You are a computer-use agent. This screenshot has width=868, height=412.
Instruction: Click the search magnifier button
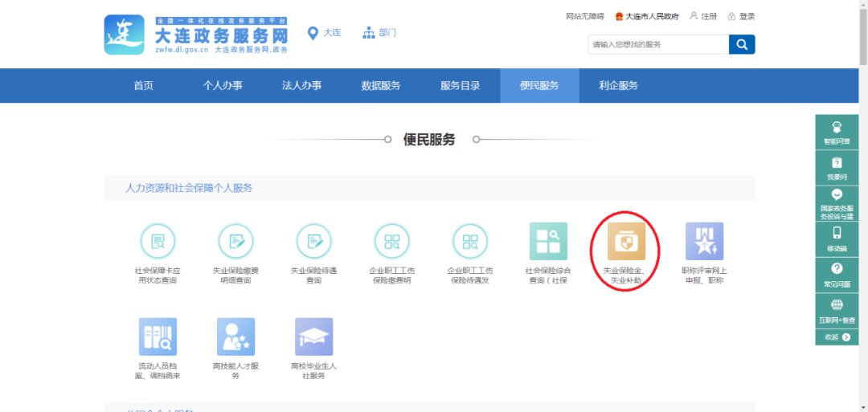[742, 44]
